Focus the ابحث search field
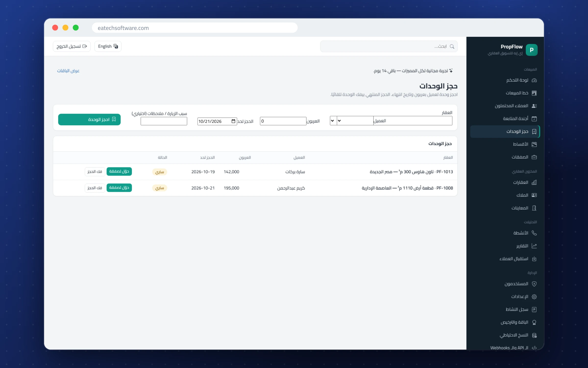 point(389,46)
